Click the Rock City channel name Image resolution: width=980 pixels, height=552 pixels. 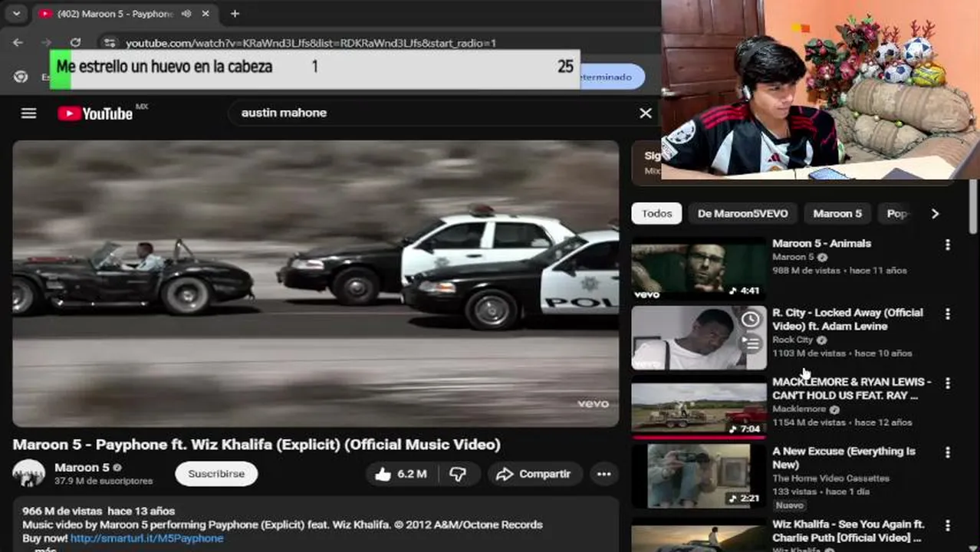[792, 340]
